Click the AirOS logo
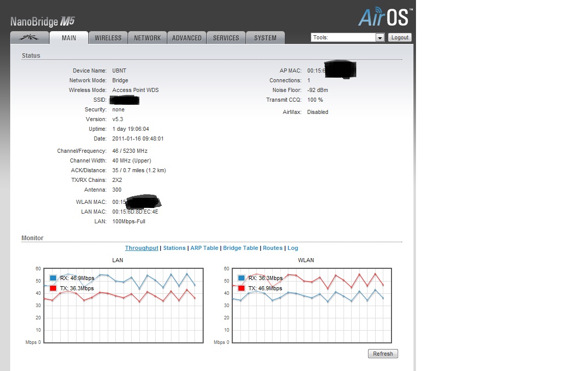 click(x=385, y=17)
